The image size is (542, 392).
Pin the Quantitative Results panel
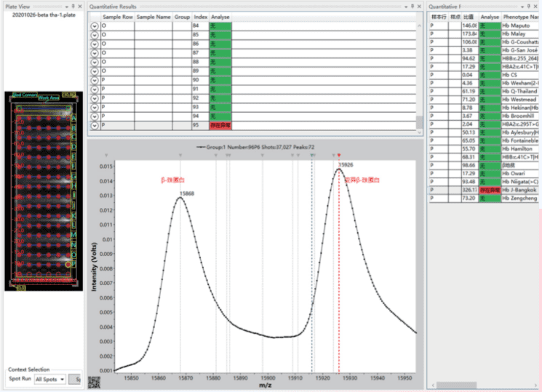point(413,6)
